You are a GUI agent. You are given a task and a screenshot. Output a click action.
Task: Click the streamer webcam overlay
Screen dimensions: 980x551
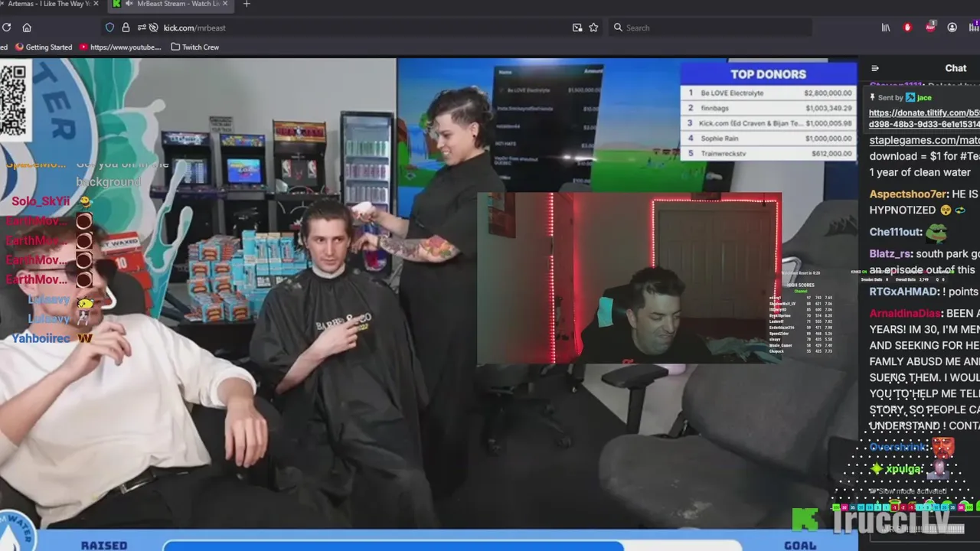pyautogui.click(x=629, y=278)
